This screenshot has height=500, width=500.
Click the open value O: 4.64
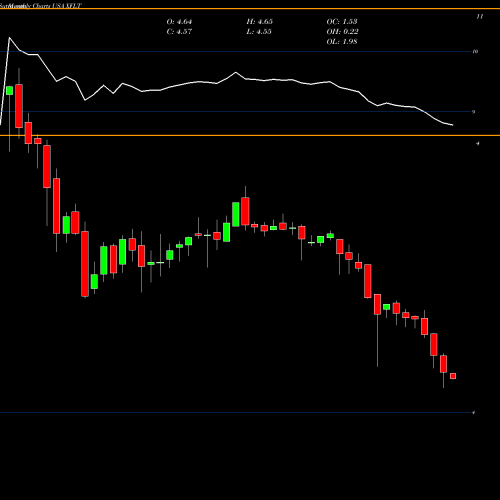(x=179, y=22)
